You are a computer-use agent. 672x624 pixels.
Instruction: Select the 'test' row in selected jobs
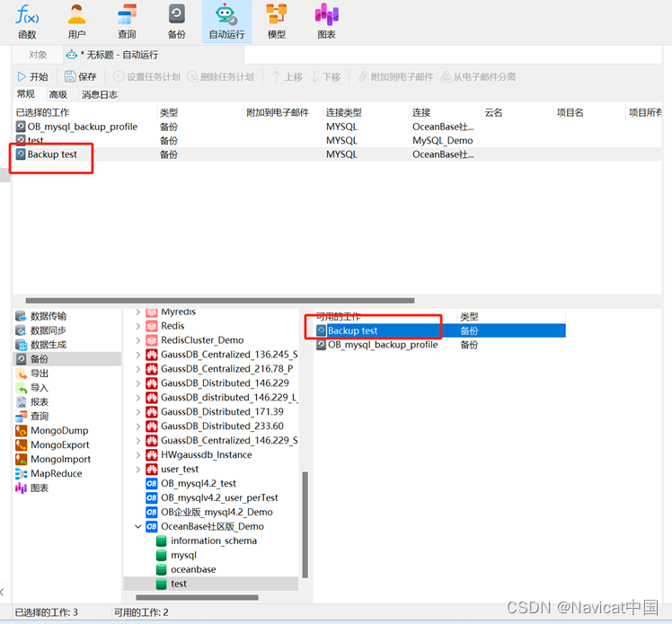(x=337, y=140)
